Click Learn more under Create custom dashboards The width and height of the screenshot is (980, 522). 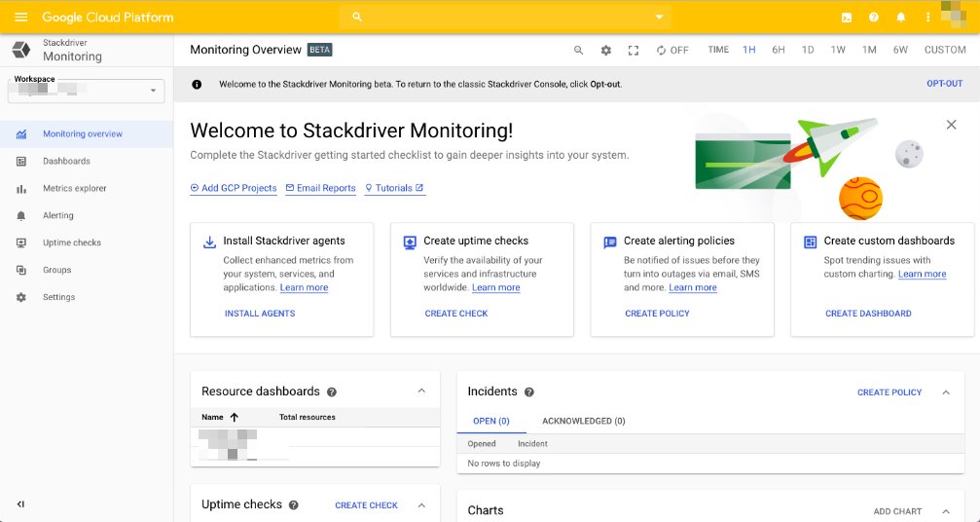click(x=922, y=274)
